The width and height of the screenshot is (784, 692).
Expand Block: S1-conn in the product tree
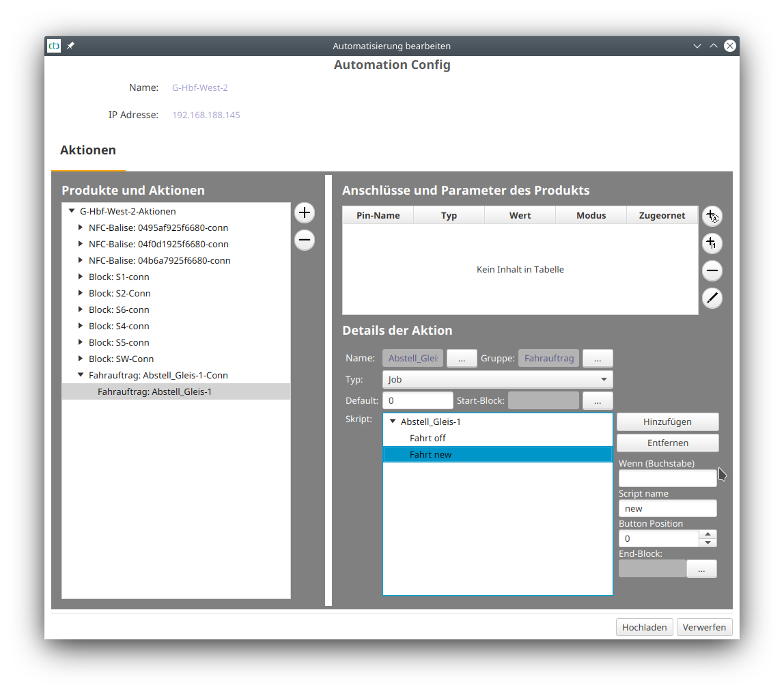(80, 277)
